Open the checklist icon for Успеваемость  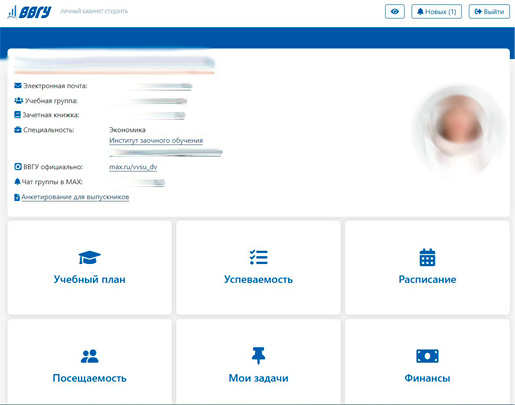[x=258, y=257]
